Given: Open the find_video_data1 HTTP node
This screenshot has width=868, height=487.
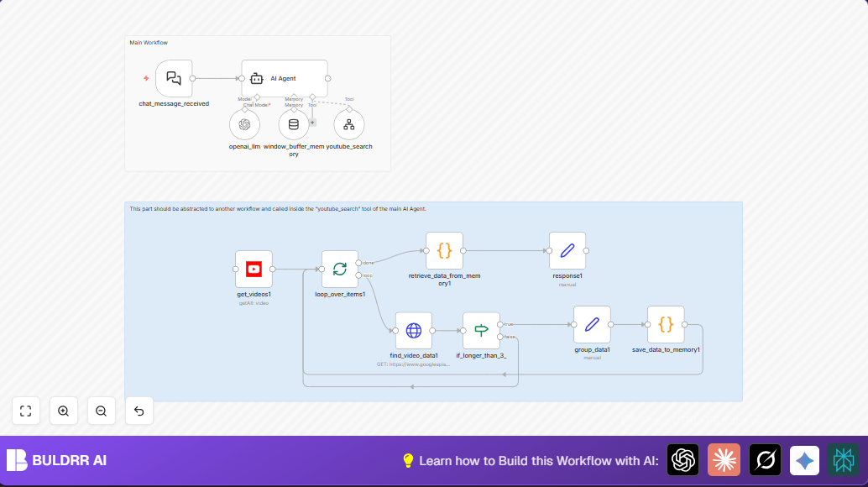Looking at the screenshot, I should [414, 330].
